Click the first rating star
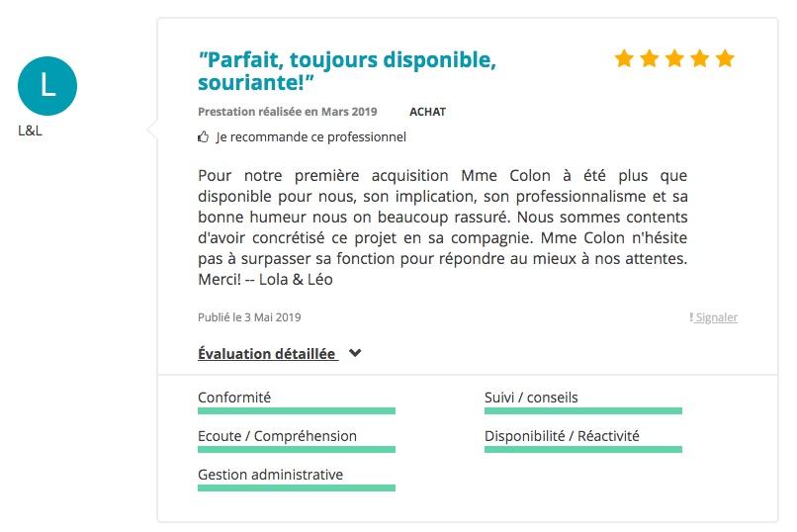This screenshot has width=797, height=532. 624,58
